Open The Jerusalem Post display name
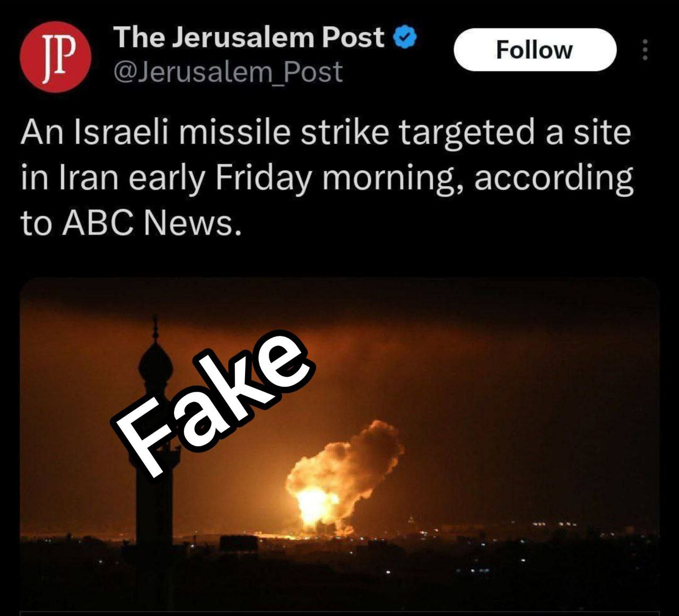The height and width of the screenshot is (616, 679). coord(248,37)
